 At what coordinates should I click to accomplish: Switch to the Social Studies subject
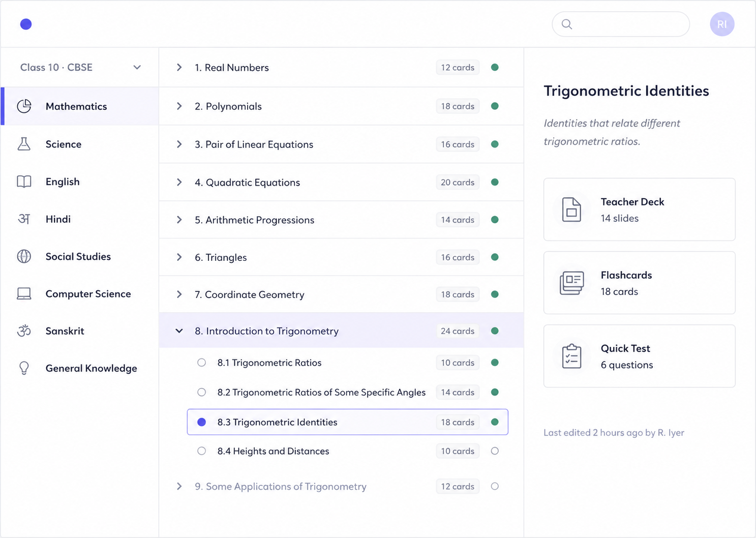(x=80, y=256)
